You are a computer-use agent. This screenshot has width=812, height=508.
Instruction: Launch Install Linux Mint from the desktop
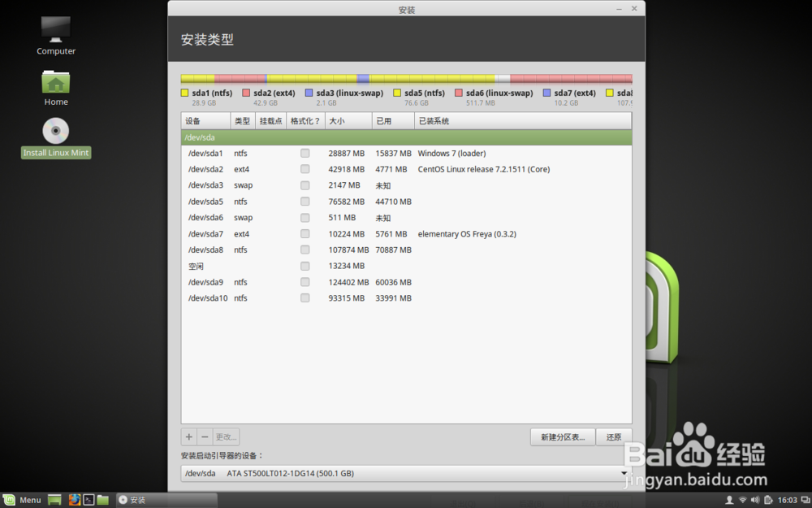coord(55,131)
